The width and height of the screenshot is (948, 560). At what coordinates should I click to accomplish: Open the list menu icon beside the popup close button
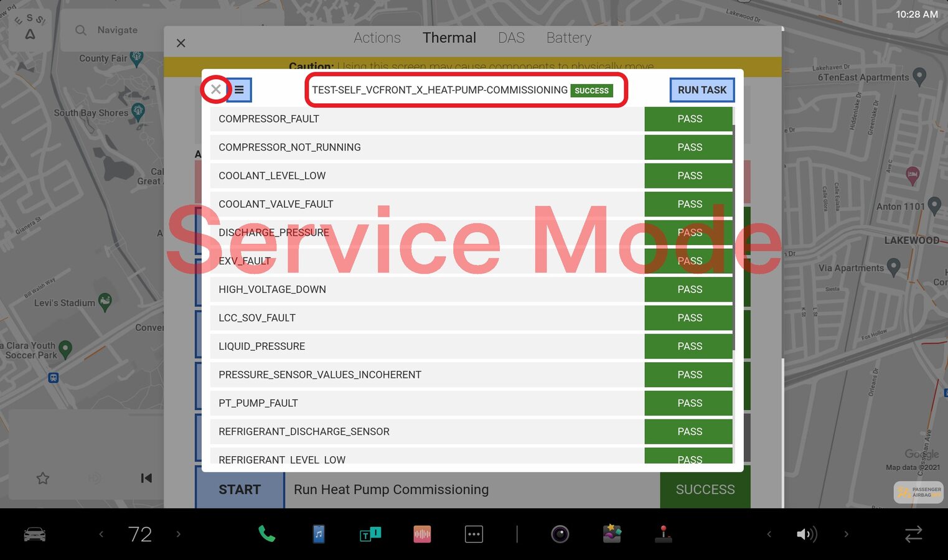[239, 90]
